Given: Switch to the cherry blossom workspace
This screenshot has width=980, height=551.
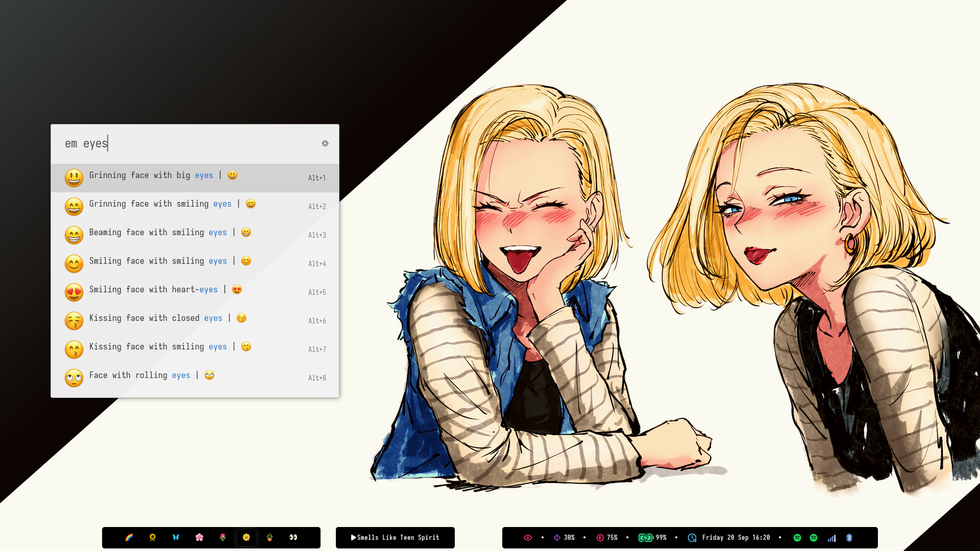Looking at the screenshot, I should pyautogui.click(x=200, y=537).
